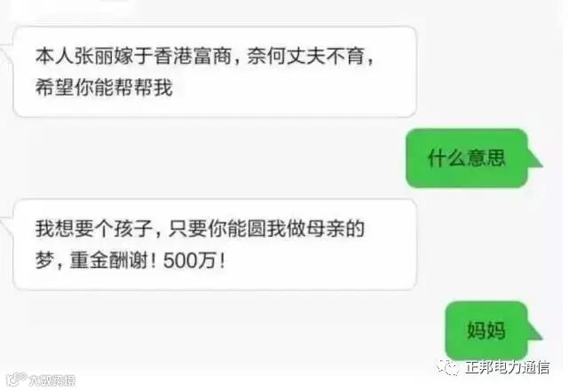Screen dimensions: 568x392
Task: Tap the line 梦，重金酬谢！500万！
Action: (x=130, y=260)
